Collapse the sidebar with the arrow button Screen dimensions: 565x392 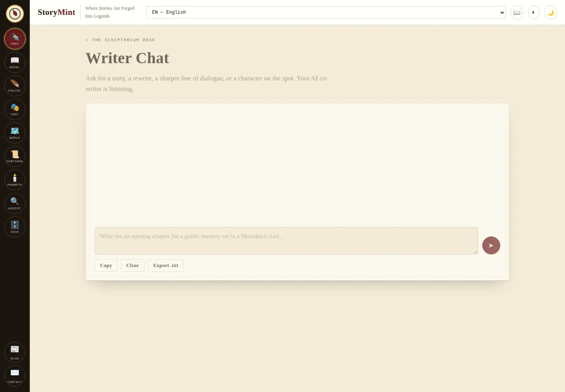(x=534, y=13)
